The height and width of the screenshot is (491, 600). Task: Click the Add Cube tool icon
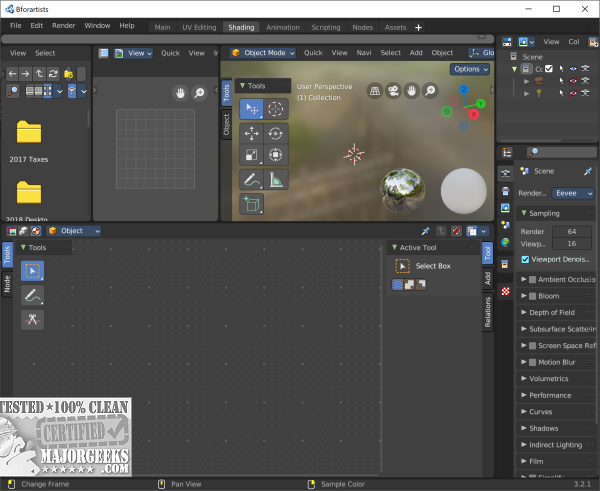[250, 204]
